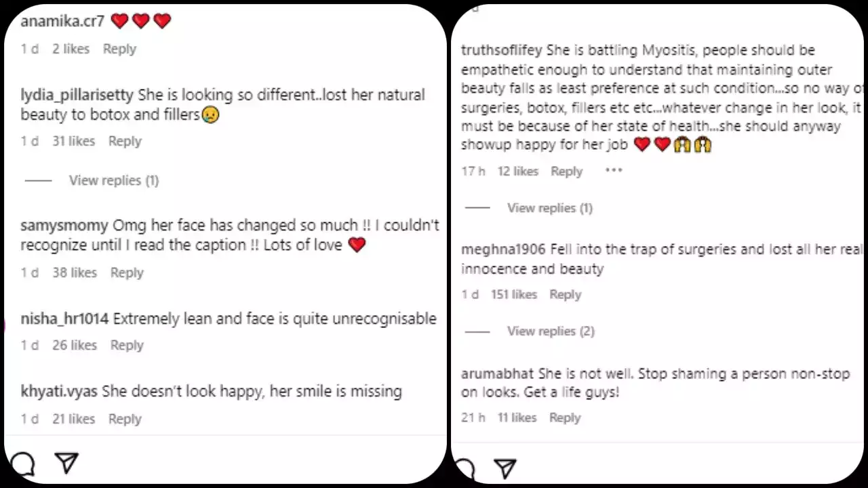Reply to samysmomy comment
This screenshot has width=868, height=488.
click(127, 272)
